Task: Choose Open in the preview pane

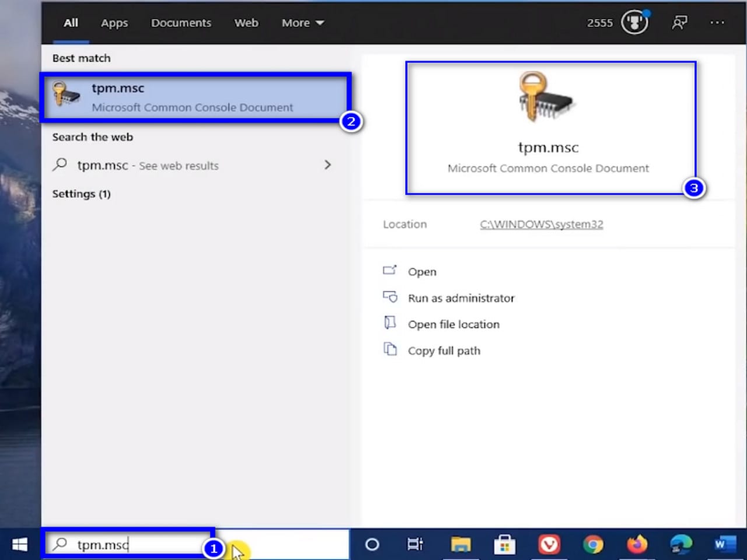Action: click(422, 271)
